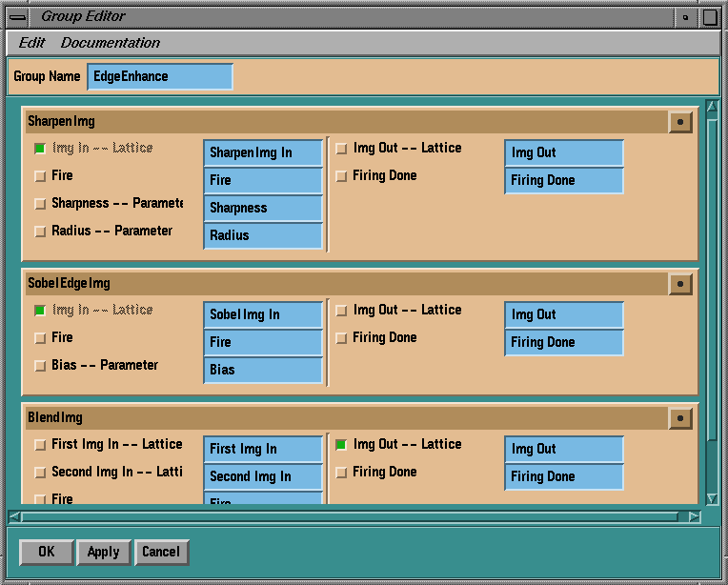Click the scroll up arrow

click(x=712, y=107)
